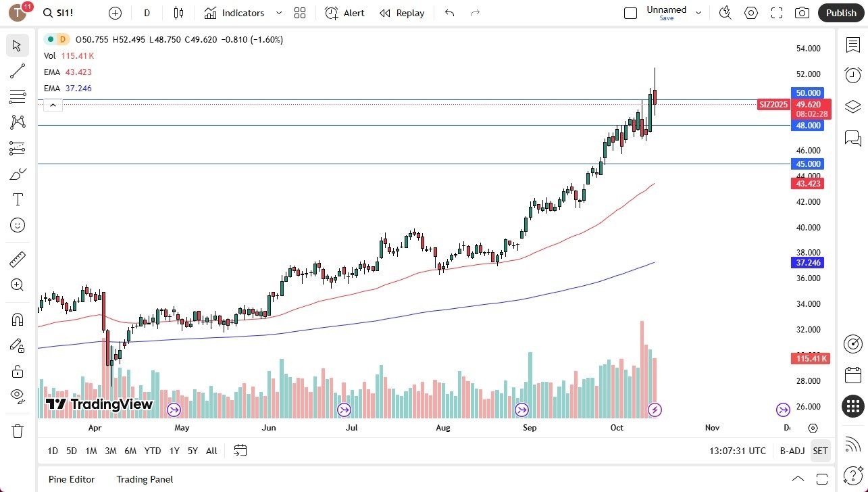Viewport: 868px width, 492px height.
Task: Expand the Unnamed layout menu
Action: 698,11
